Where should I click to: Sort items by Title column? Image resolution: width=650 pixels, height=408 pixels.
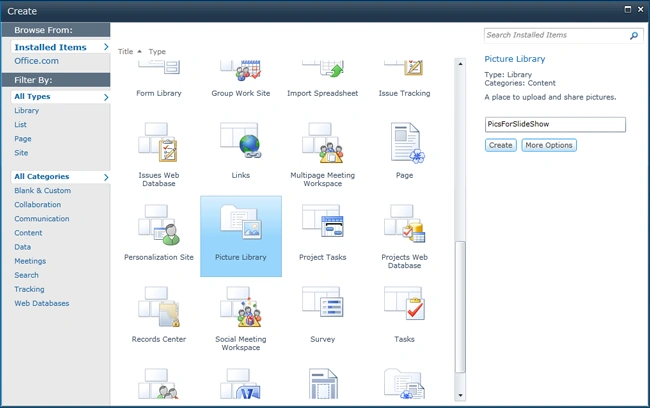(125, 51)
